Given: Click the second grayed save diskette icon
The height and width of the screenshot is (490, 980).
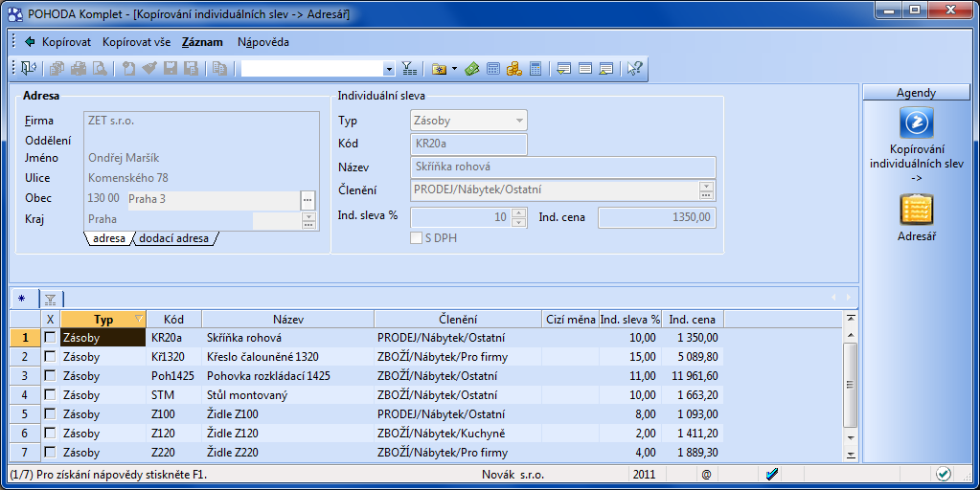Looking at the screenshot, I should pos(191,68).
